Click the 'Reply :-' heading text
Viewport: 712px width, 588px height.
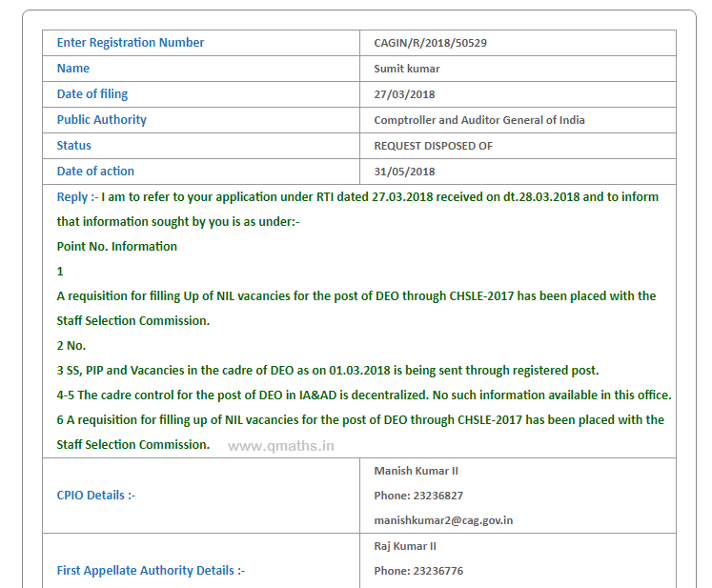pyautogui.click(x=77, y=197)
